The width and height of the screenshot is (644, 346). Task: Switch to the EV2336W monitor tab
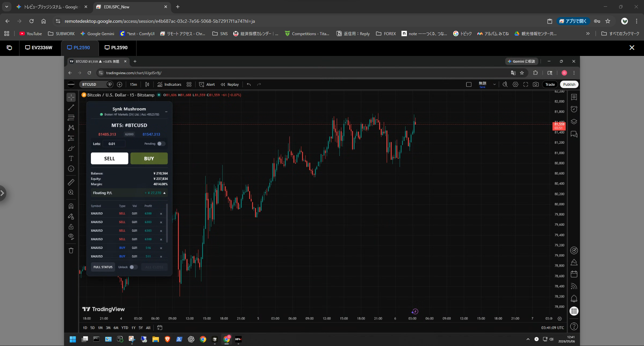click(x=39, y=48)
